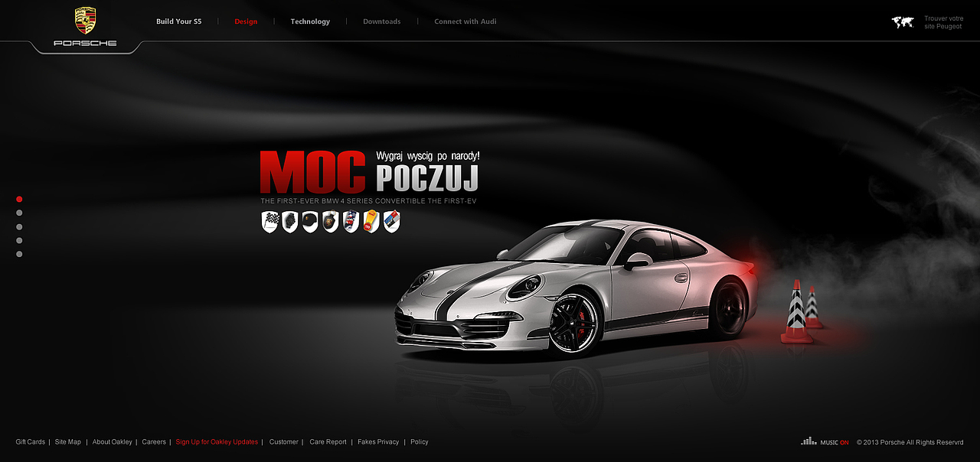Select the gift cards shield badge

pyautogui.click(x=391, y=222)
